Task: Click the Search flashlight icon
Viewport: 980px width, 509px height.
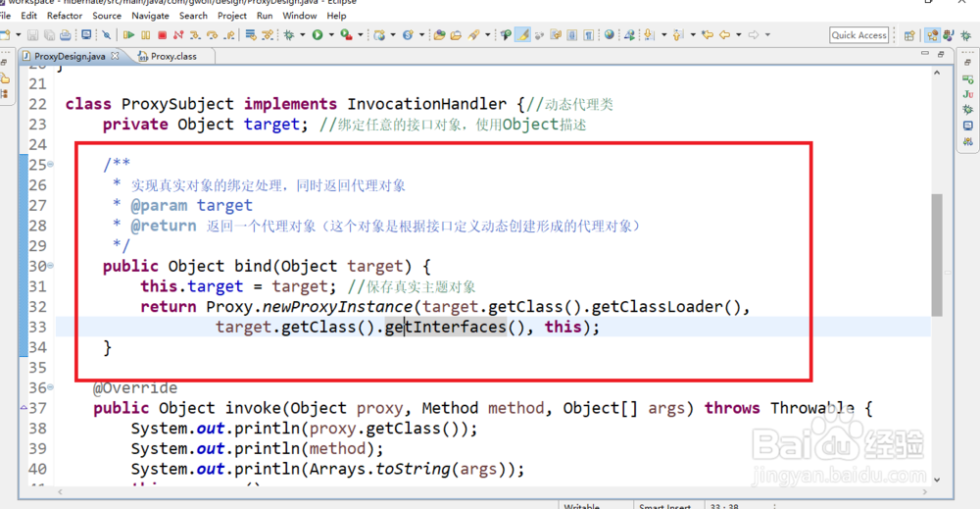Action: [473, 35]
